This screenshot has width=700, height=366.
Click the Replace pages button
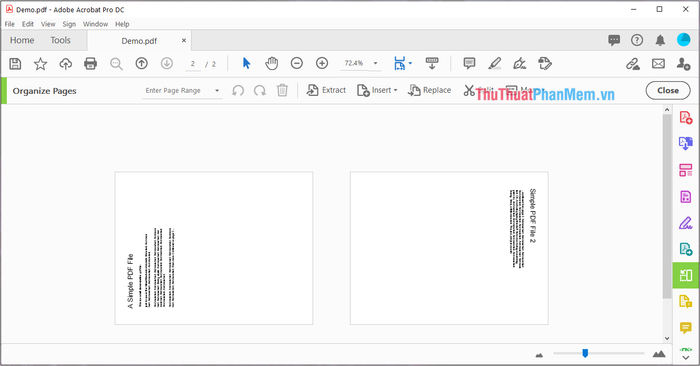click(429, 90)
